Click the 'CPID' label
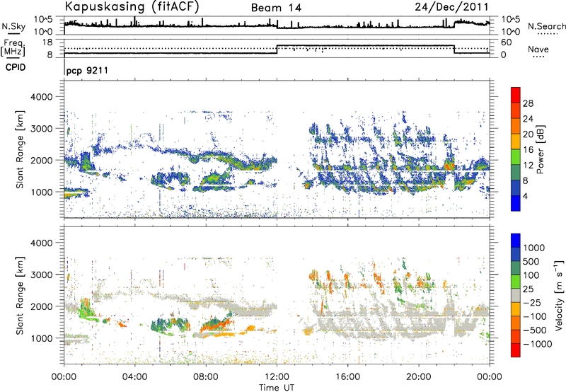The height and width of the screenshot is (392, 566). tap(16, 67)
